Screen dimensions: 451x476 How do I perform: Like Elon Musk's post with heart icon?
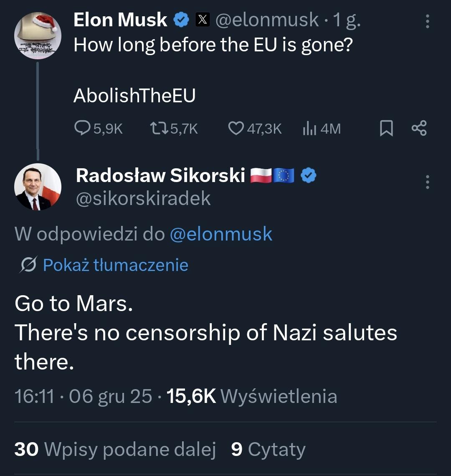point(236,128)
